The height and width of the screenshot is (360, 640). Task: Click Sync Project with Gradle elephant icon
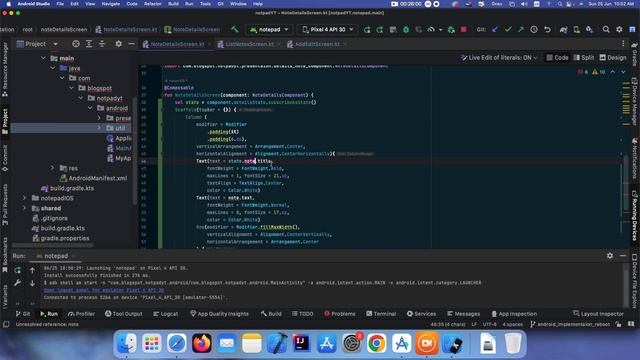563,29
